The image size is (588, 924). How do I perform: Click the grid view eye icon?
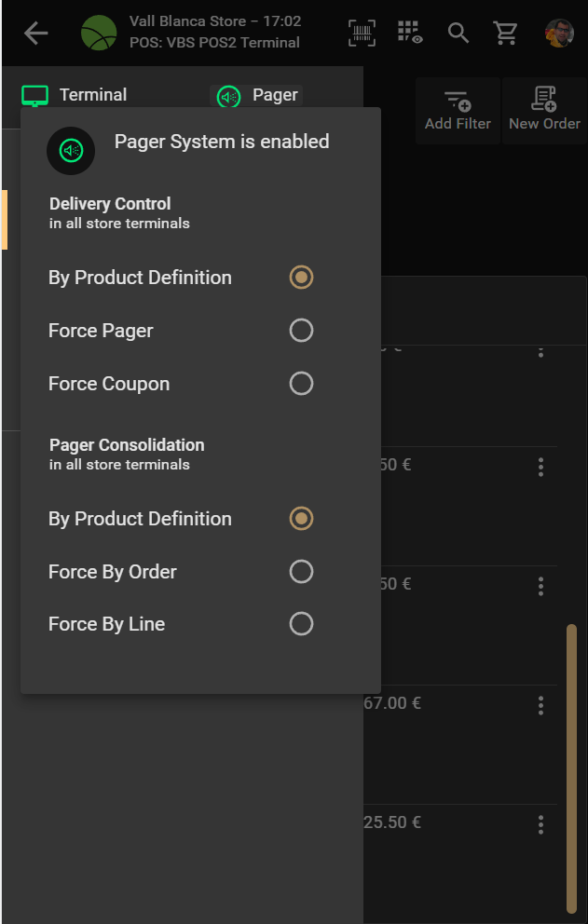click(409, 34)
